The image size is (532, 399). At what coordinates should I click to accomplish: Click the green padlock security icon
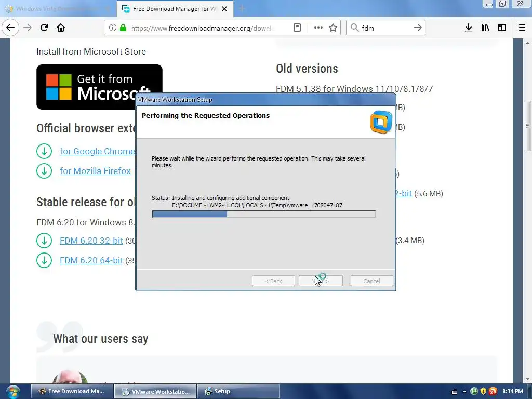[x=123, y=28]
